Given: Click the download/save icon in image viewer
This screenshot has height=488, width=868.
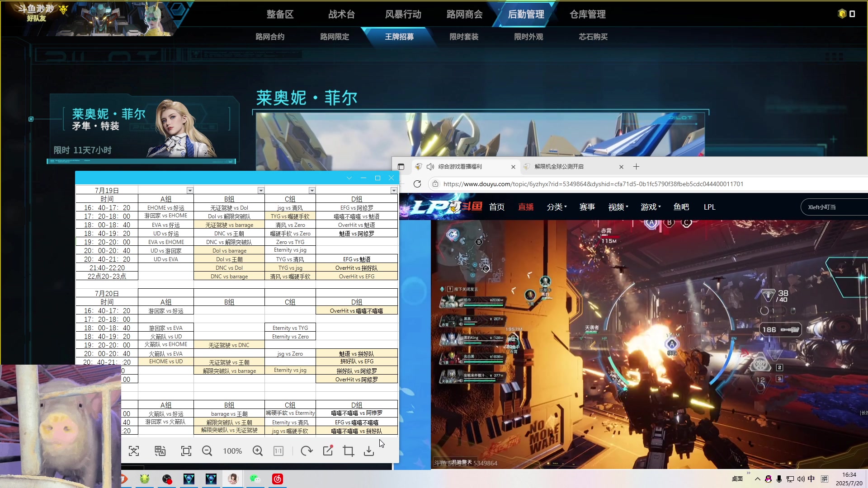Looking at the screenshot, I should [369, 451].
